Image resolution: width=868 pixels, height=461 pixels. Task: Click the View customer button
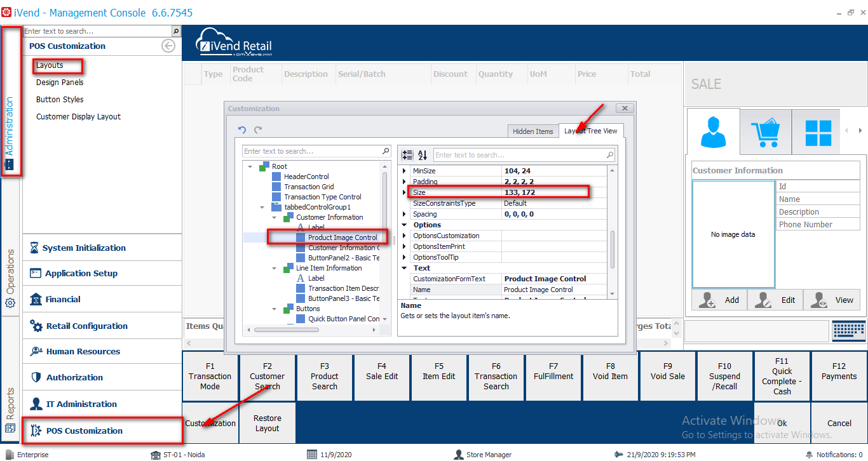(x=831, y=300)
